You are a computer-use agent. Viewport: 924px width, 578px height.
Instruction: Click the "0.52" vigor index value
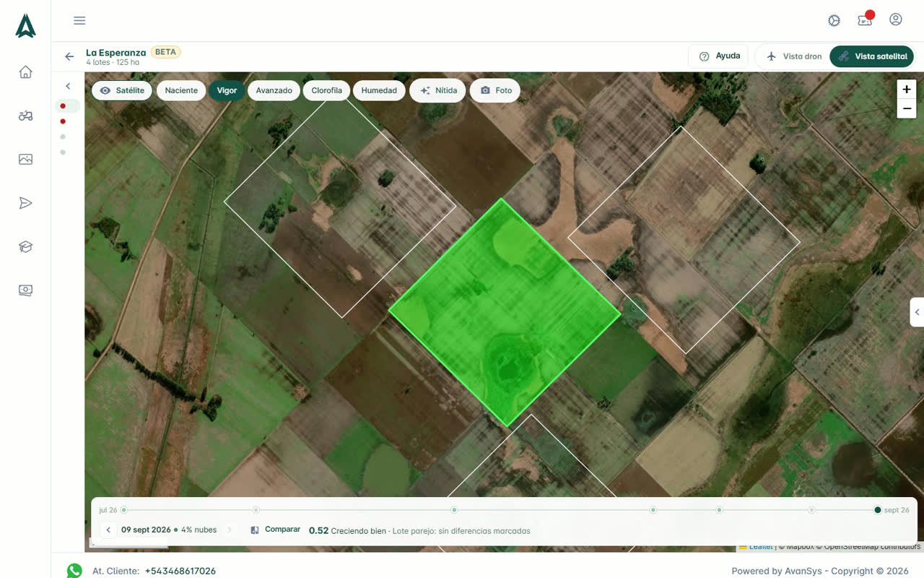click(318, 530)
